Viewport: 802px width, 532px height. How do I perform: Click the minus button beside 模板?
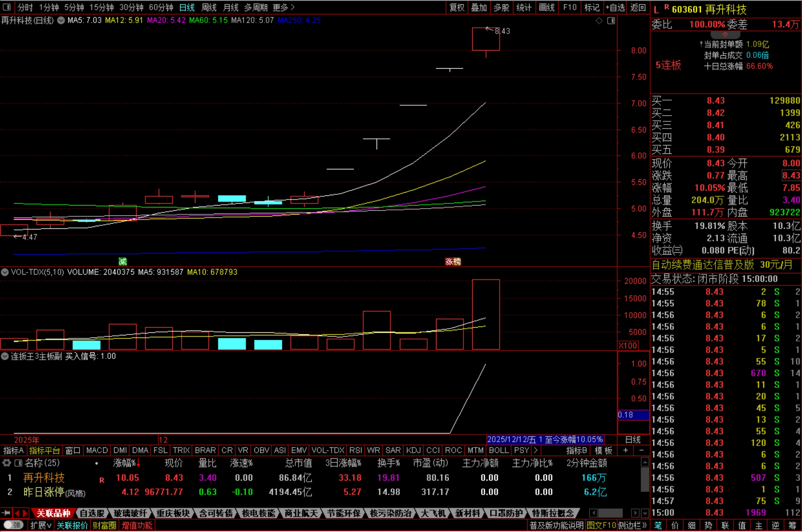(x=641, y=450)
